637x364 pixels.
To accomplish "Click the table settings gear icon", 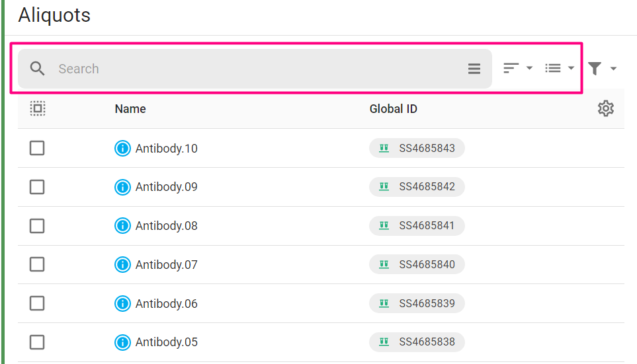I will [605, 109].
